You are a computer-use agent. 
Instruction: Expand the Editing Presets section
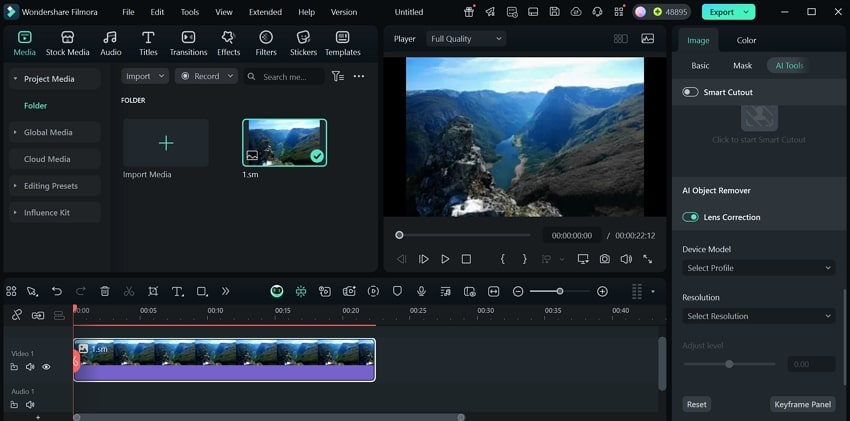(16, 186)
